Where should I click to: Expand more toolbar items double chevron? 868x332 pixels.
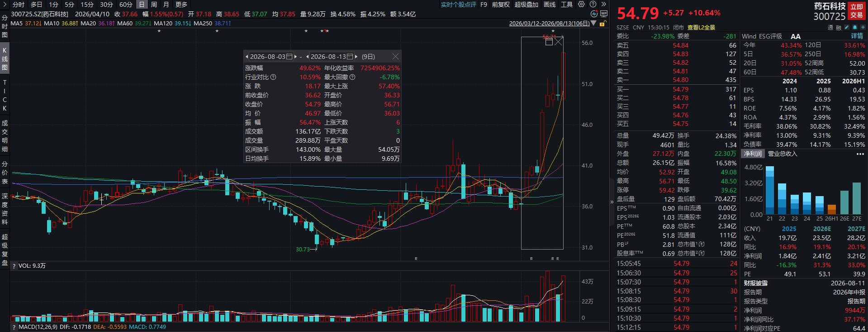(603, 4)
